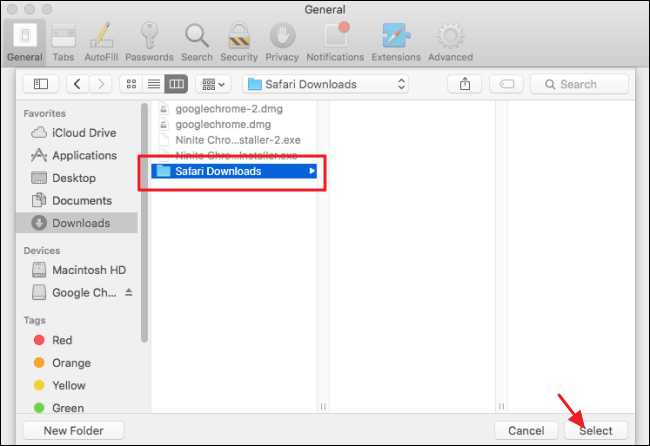This screenshot has width=650, height=446.
Task: Open the General preferences tab
Action: tap(25, 42)
